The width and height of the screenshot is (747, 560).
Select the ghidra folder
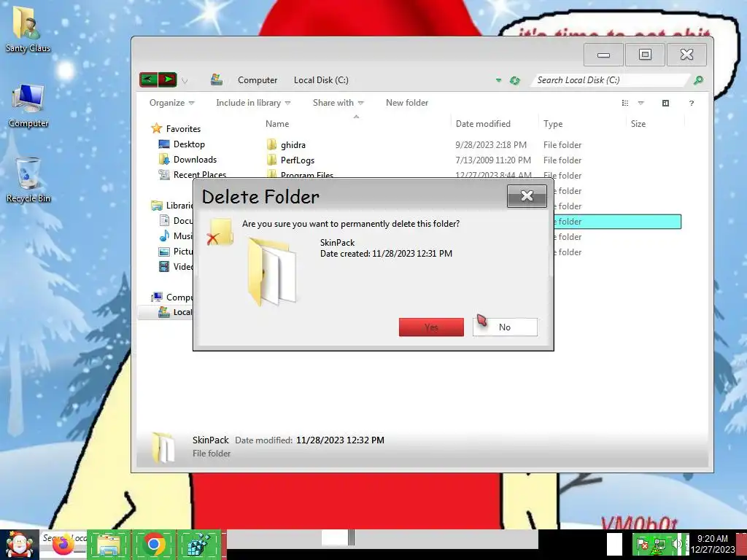(x=293, y=145)
